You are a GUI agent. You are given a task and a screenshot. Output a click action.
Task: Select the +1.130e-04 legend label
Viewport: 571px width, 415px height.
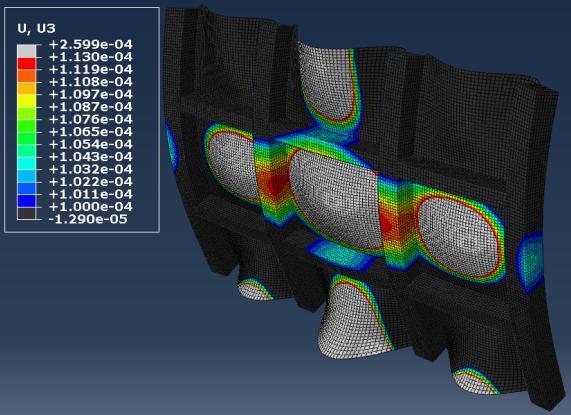(x=90, y=57)
